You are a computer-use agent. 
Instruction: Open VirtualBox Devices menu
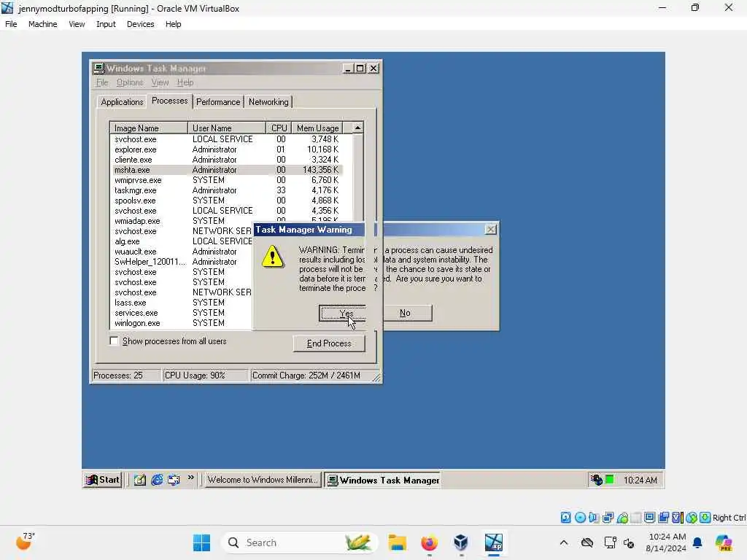click(x=141, y=24)
